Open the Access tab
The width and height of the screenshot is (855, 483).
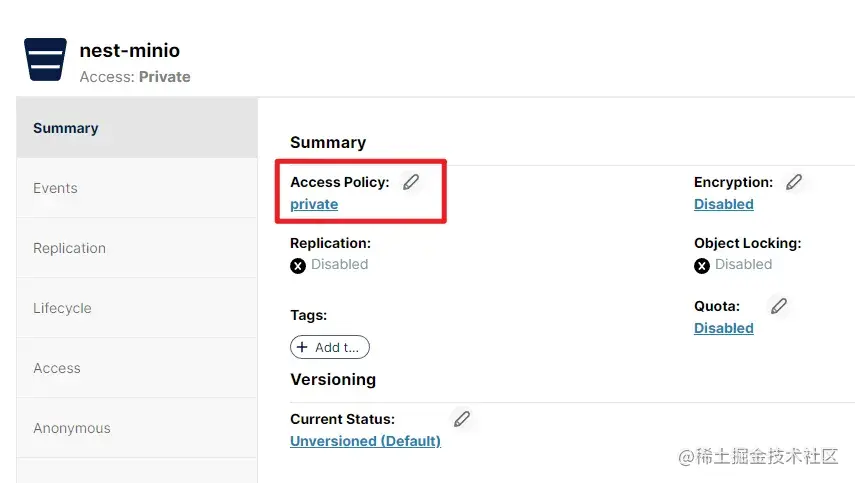(x=57, y=368)
